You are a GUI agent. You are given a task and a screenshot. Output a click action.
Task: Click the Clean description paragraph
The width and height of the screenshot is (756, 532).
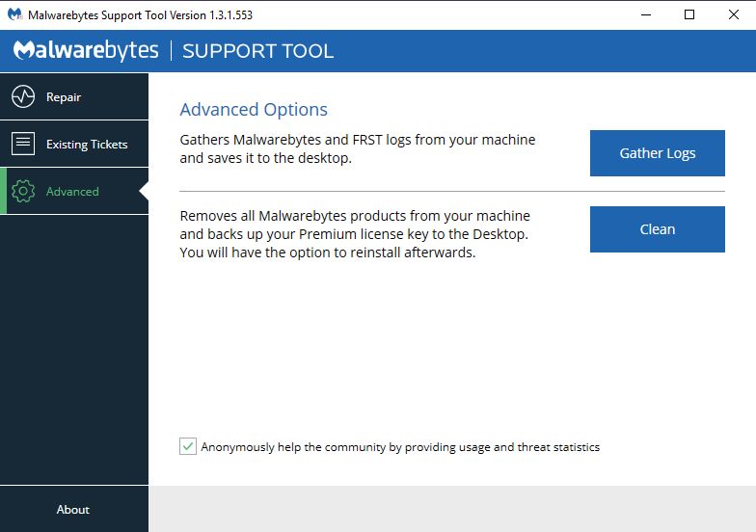point(355,234)
